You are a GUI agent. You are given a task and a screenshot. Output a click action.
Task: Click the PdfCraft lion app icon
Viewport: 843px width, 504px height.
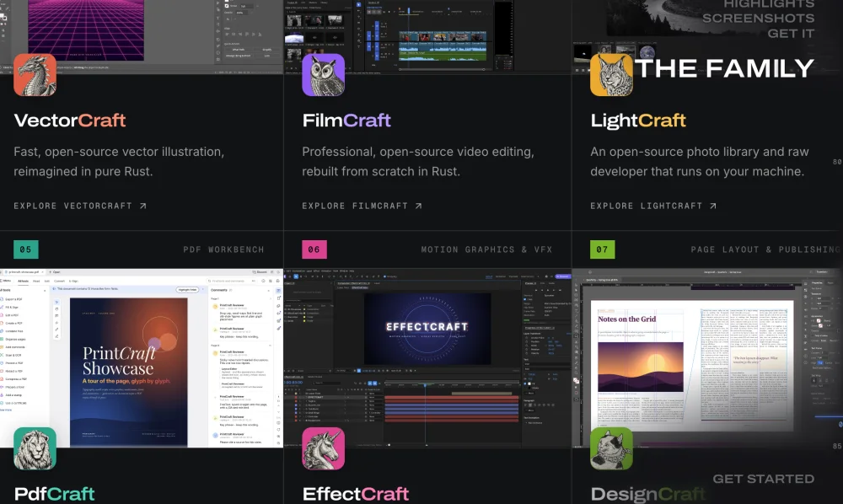click(x=35, y=448)
